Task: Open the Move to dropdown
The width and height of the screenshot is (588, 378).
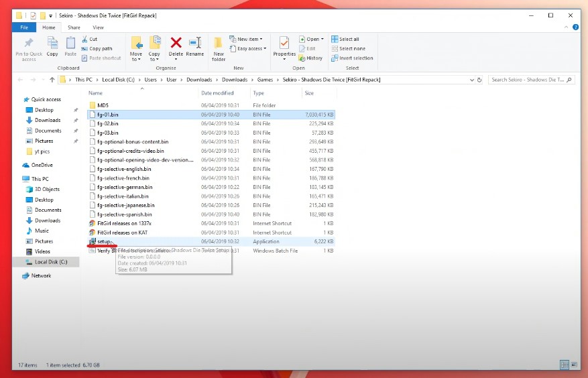Action: tap(136, 49)
